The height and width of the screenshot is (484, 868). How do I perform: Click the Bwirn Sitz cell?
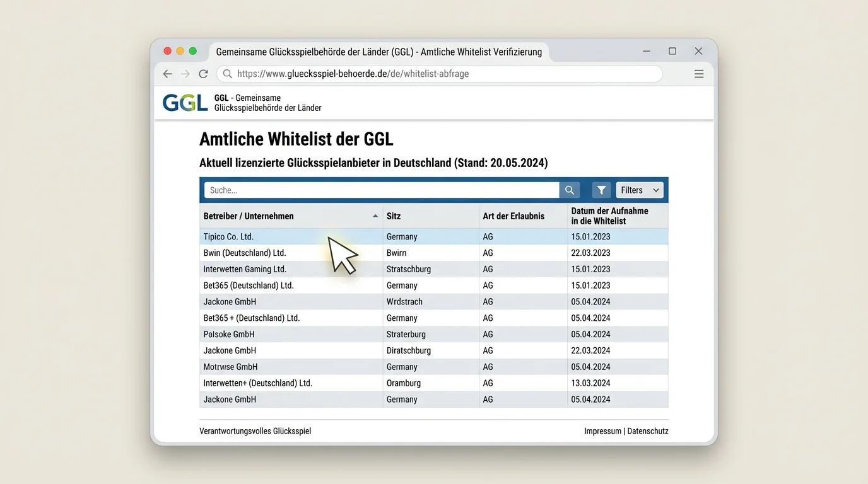click(x=396, y=253)
